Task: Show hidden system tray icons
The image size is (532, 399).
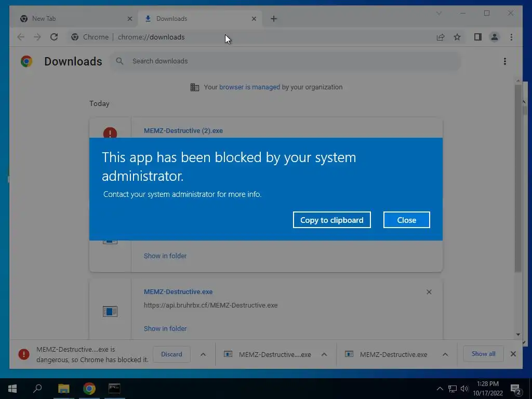Action: 440,389
